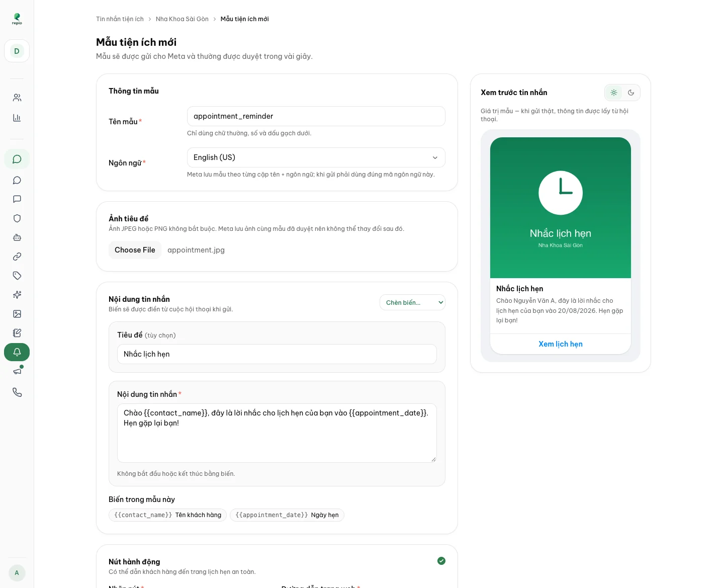Click the Tiêu đề input with Nhắc lịch hẹn
The width and height of the screenshot is (724, 588).
277,354
